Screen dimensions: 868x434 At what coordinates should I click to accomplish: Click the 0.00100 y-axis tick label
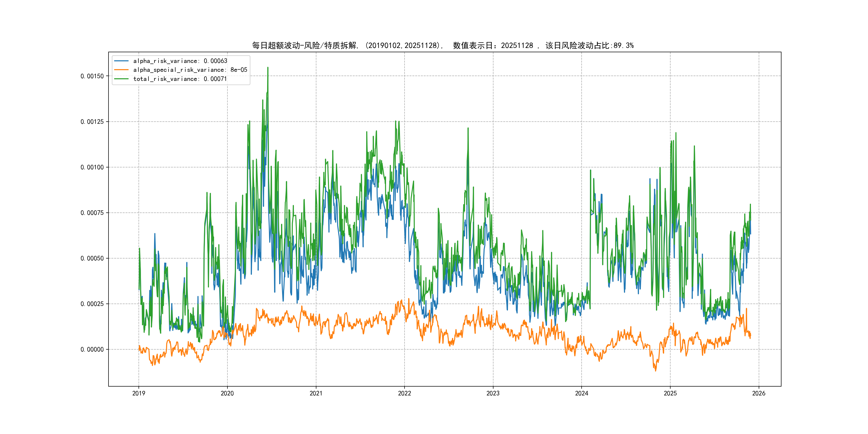click(92, 167)
